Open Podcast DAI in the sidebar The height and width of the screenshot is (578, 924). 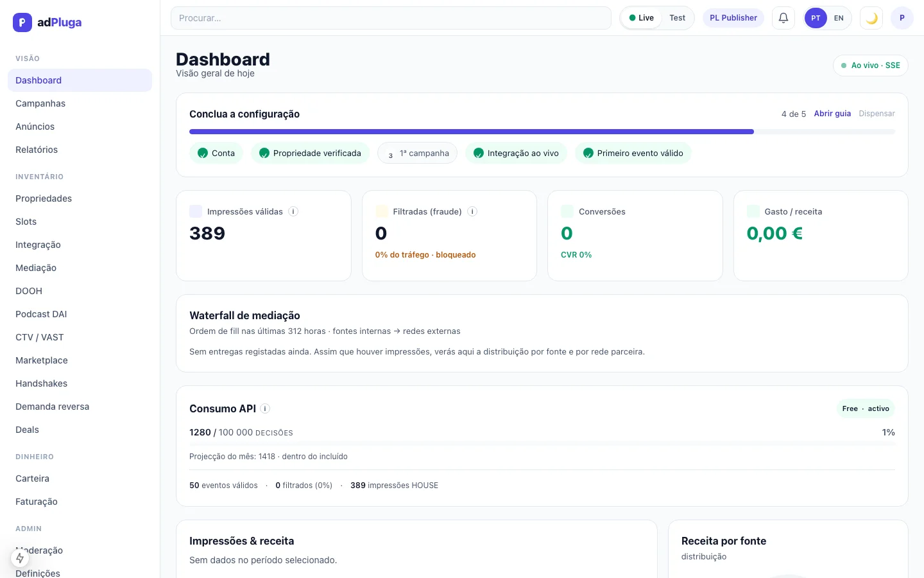pos(80,314)
